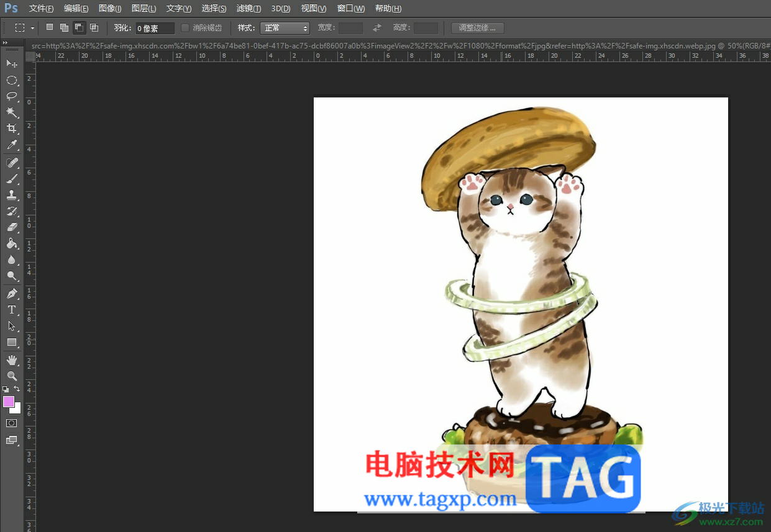Click the 羽化 feather input field
This screenshot has height=532, width=771.
tap(155, 28)
